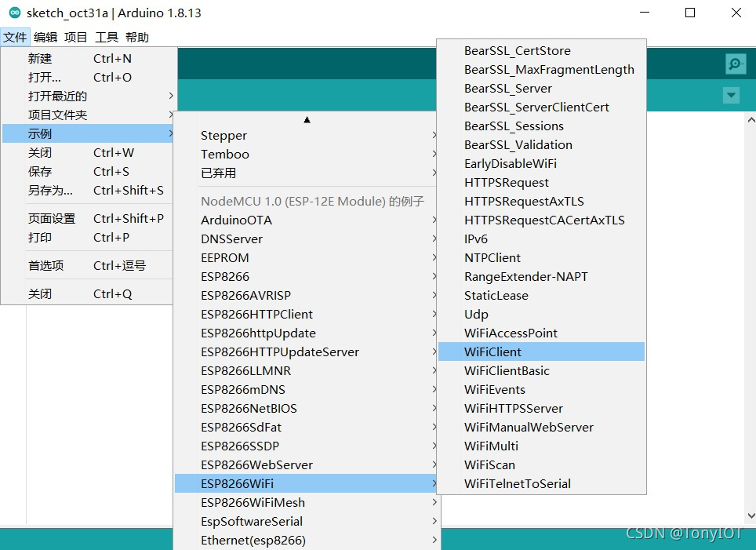Expand 已弃用 examples submenu
Image resolution: width=756 pixels, height=550 pixels.
point(306,173)
